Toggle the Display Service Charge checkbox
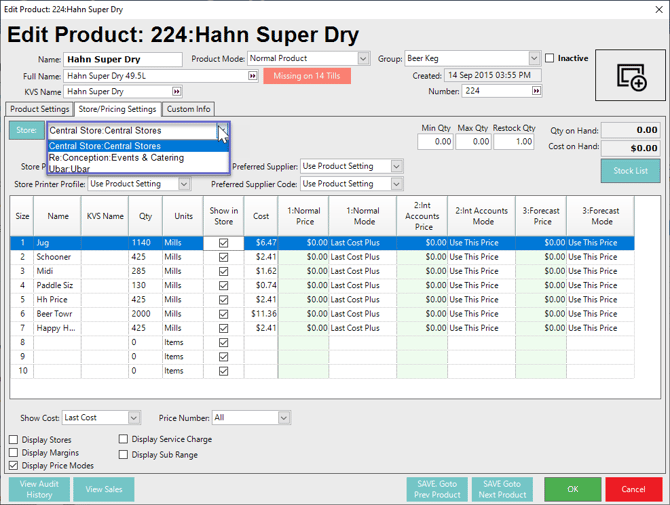670x505 pixels. [x=124, y=439]
